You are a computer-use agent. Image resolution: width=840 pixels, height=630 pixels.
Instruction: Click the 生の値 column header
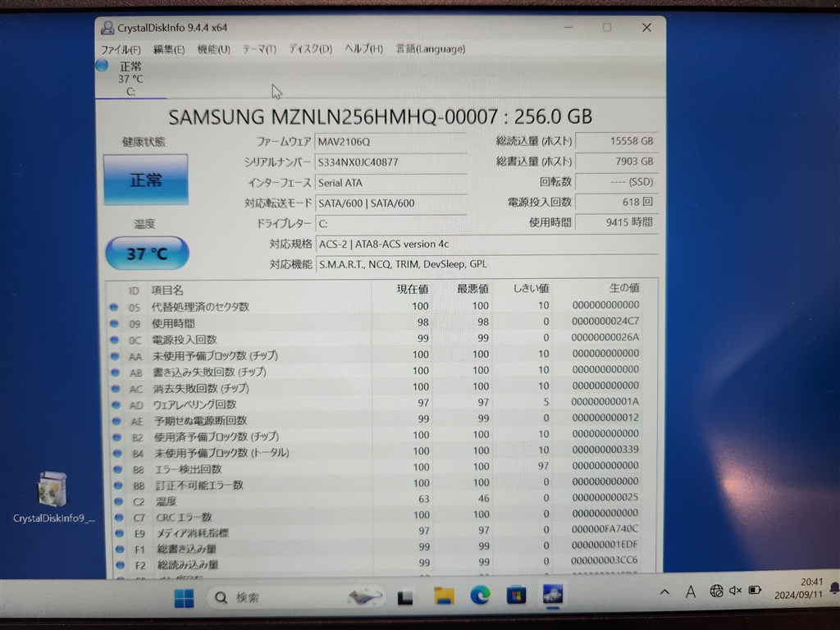point(623,288)
